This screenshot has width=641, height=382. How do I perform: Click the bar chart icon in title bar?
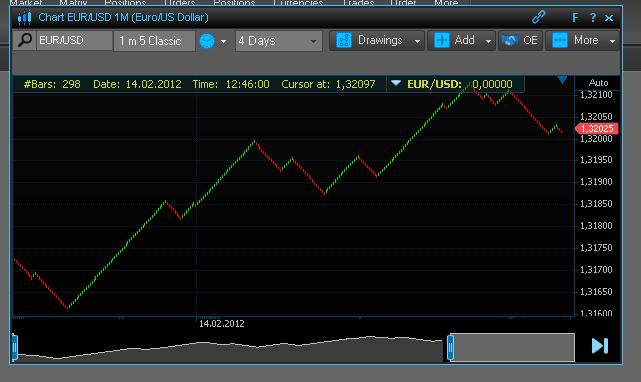pyautogui.click(x=25, y=18)
